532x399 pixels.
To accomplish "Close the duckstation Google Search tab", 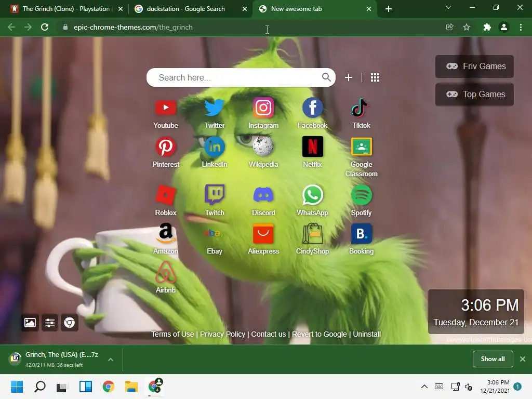I will [x=245, y=9].
